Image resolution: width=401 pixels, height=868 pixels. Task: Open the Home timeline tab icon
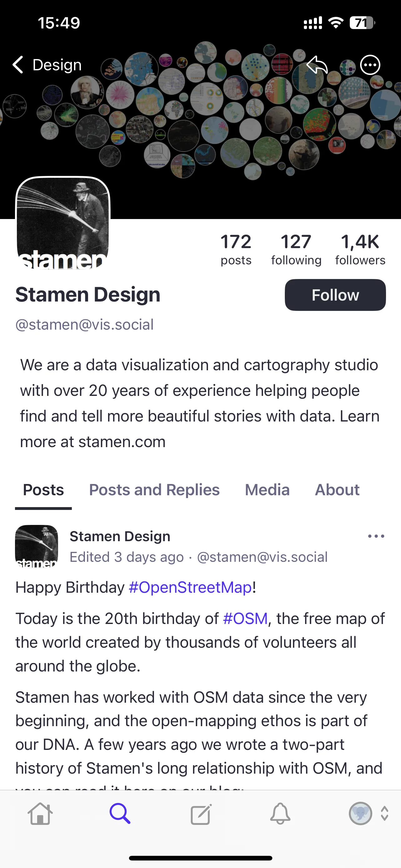coord(40,814)
